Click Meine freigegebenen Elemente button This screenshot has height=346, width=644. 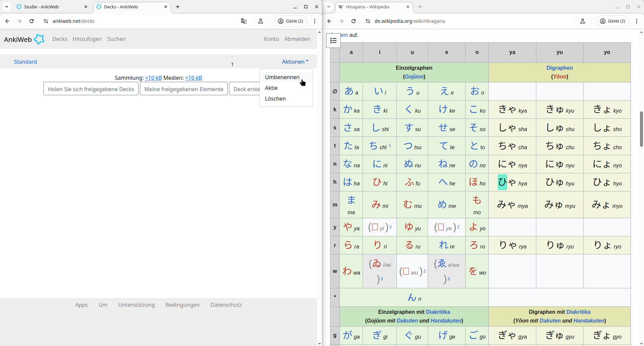(x=184, y=89)
